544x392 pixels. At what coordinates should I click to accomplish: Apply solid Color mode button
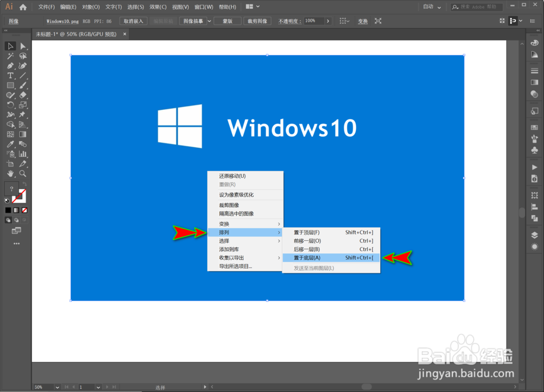pos(8,210)
